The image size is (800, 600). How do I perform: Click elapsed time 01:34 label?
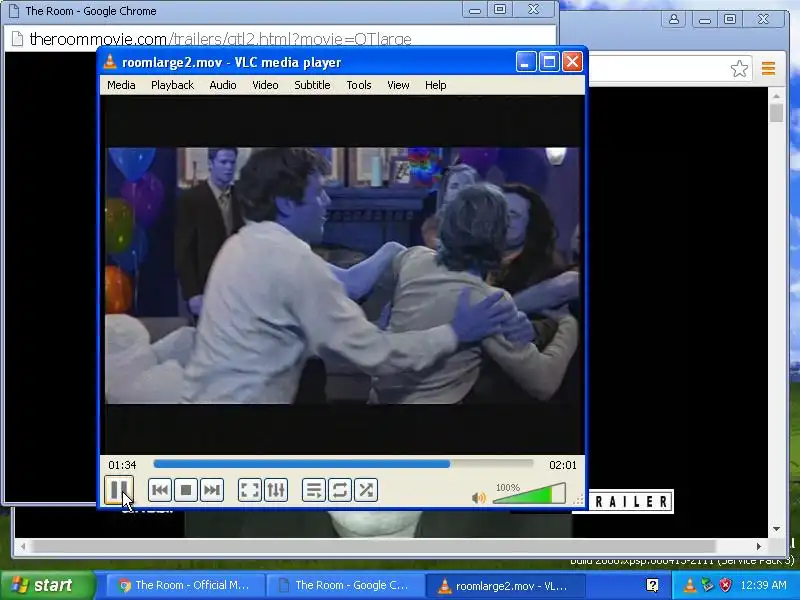[x=122, y=465]
